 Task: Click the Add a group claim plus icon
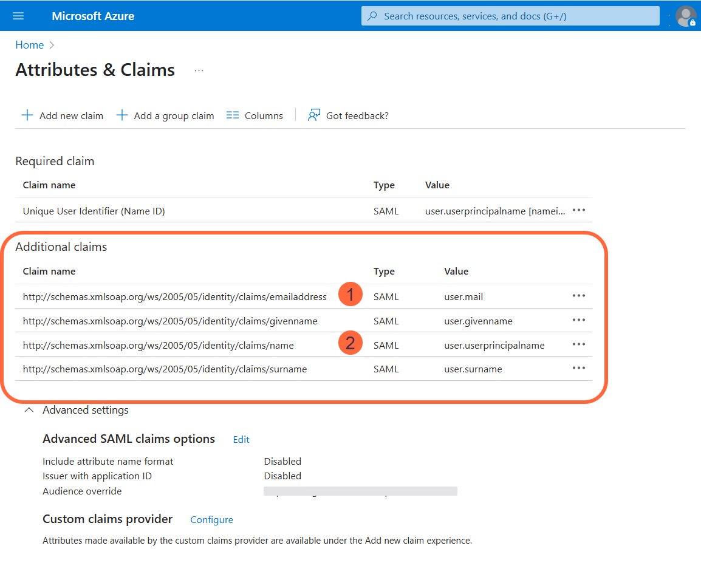pyautogui.click(x=122, y=115)
